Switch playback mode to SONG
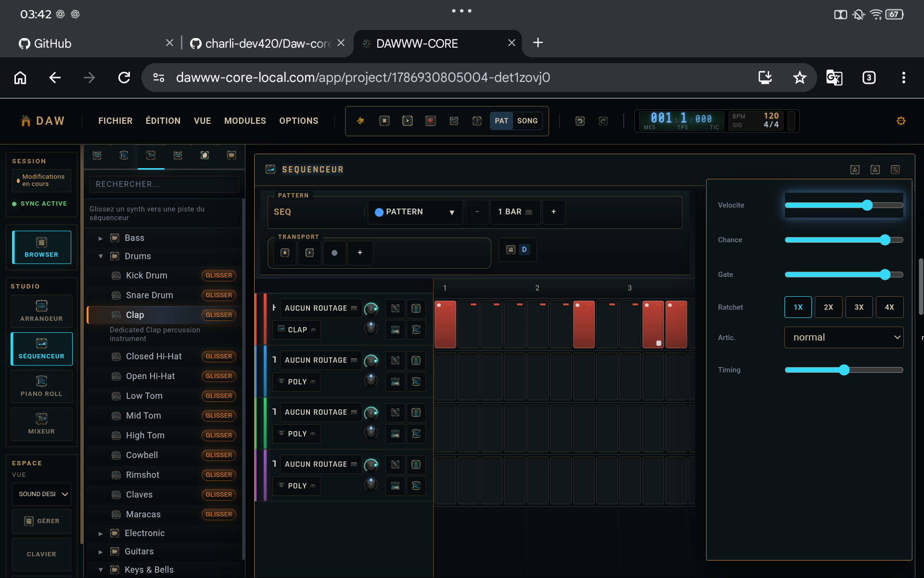The image size is (924, 578). [527, 121]
